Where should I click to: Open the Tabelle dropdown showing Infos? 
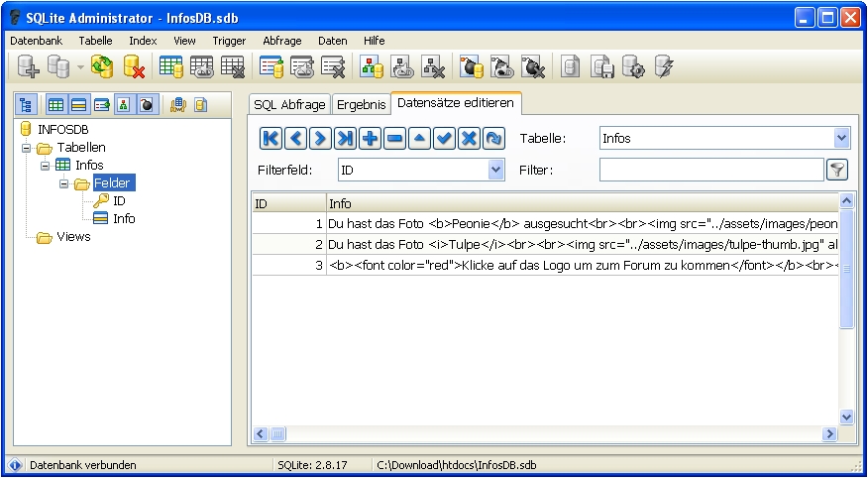click(841, 139)
